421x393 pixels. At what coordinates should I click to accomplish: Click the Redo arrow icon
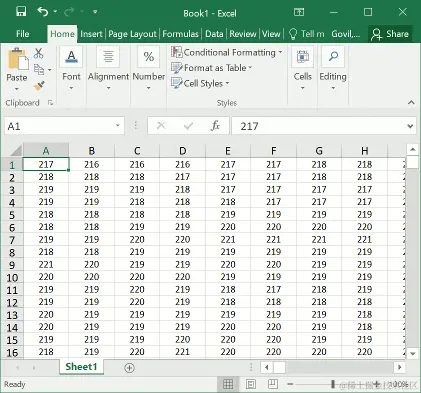click(x=69, y=12)
